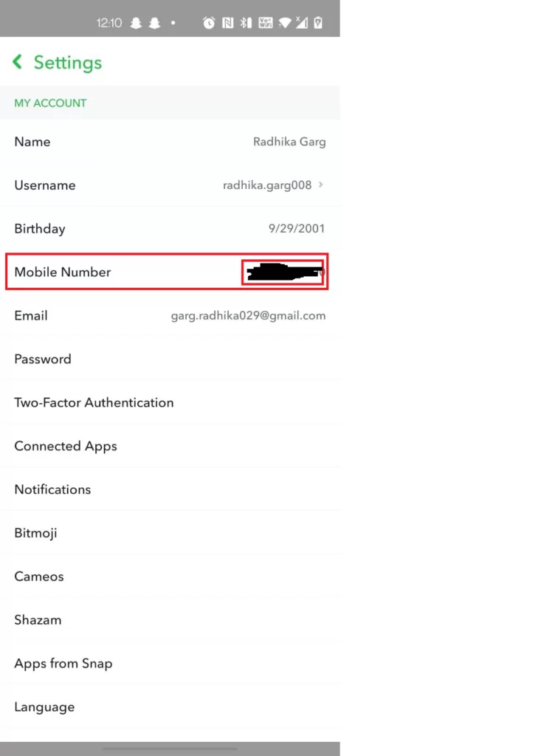Open Notifications settings
The height and width of the screenshot is (756, 544).
coord(170,489)
